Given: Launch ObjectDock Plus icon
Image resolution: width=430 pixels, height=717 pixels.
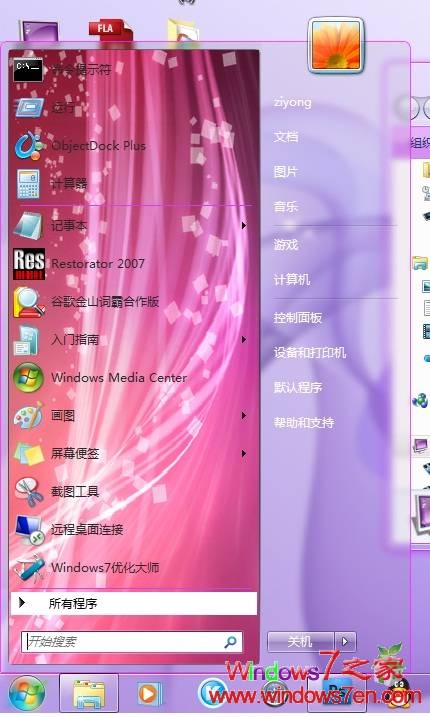Looking at the screenshot, I should tap(29, 145).
